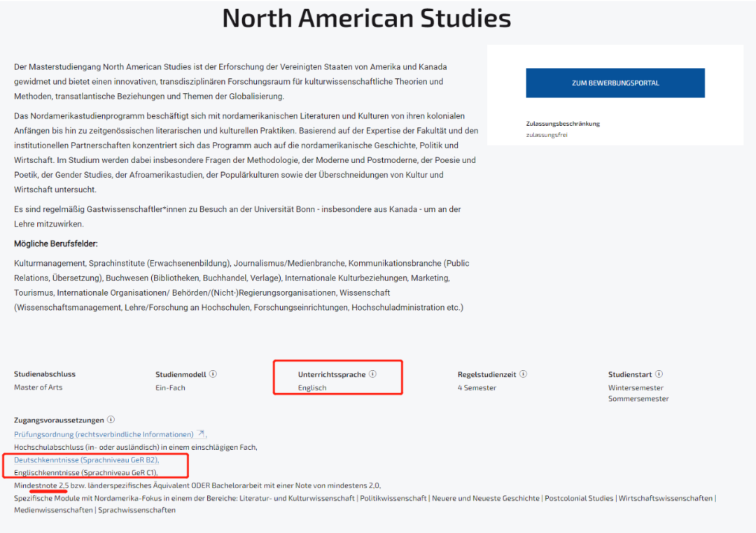Click the Englisch language value
Image resolution: width=756 pixels, height=533 pixels.
[x=312, y=388]
